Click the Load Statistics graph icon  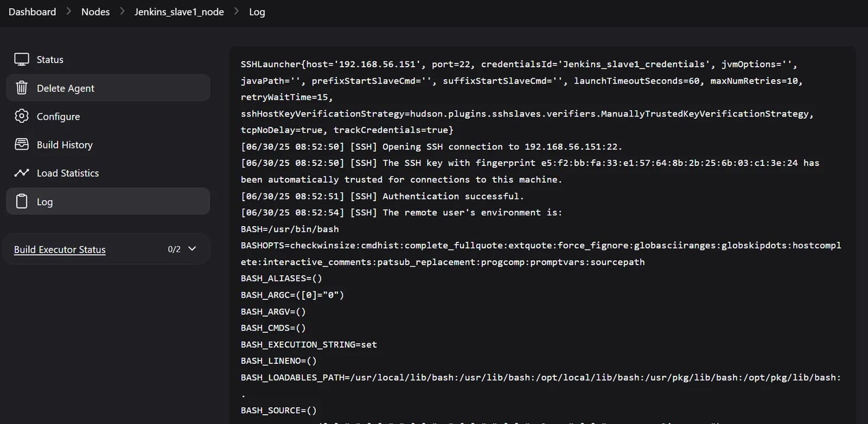[22, 173]
